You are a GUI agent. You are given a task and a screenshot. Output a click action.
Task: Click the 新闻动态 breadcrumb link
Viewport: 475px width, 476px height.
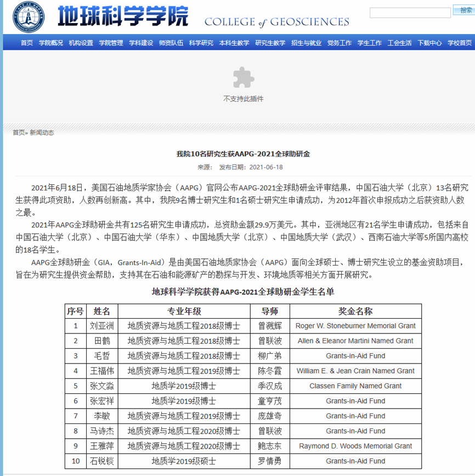point(42,133)
